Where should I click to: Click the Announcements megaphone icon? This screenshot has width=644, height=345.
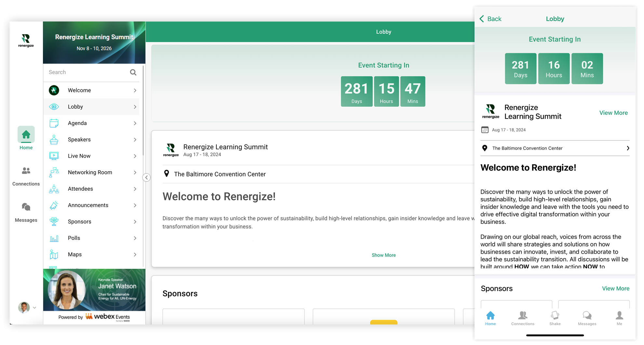click(54, 205)
